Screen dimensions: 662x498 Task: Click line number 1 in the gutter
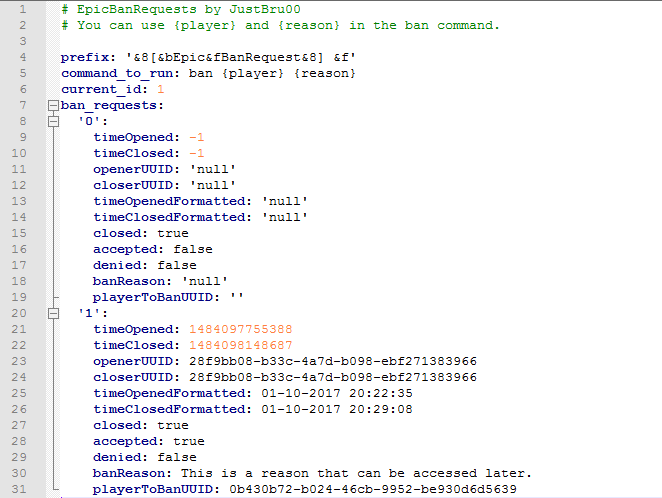point(22,9)
